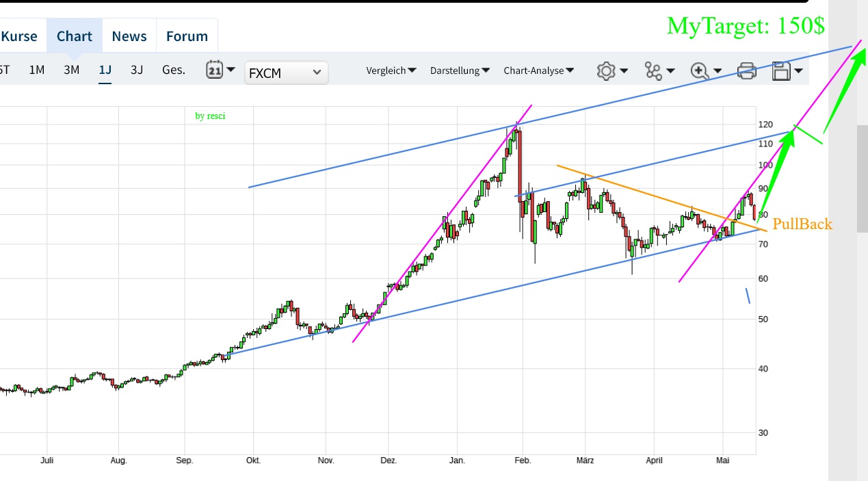The height and width of the screenshot is (481, 868).
Task: Open the share nodes icon menu
Action: [x=653, y=70]
